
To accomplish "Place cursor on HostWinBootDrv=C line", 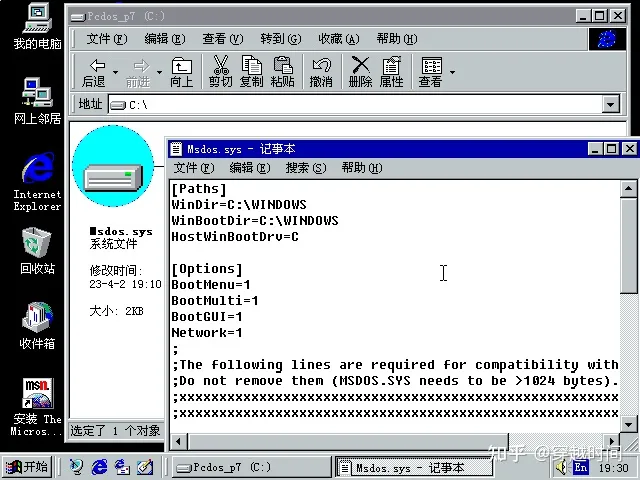I will click(235, 237).
